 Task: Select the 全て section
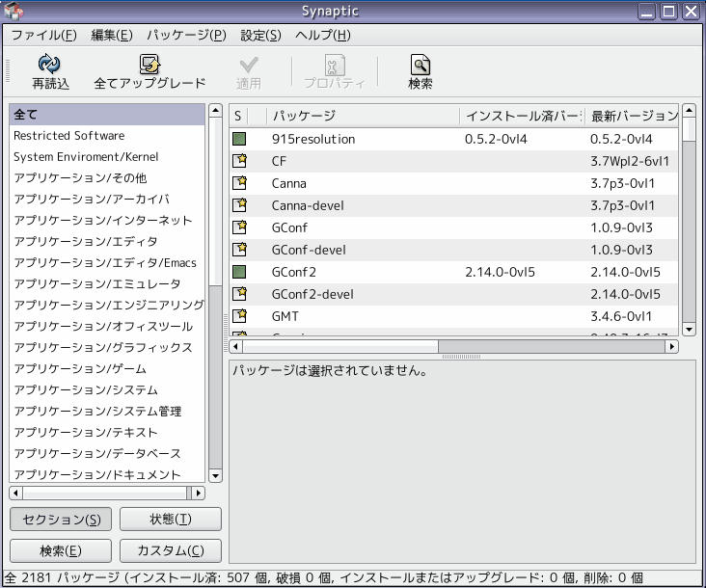[107, 115]
